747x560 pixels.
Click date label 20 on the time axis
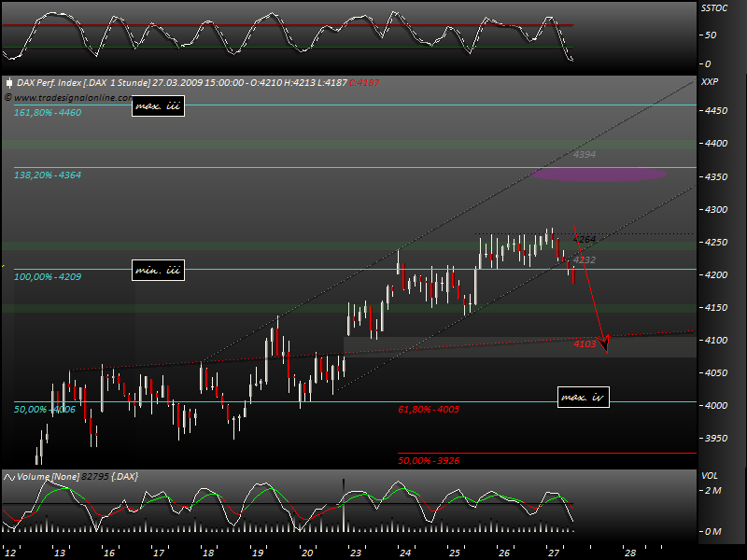307,553
